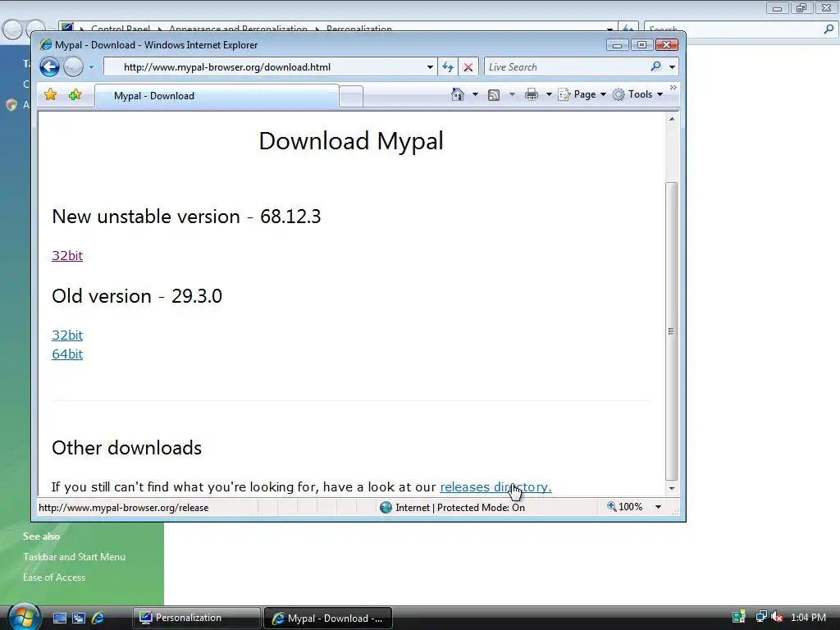Expand the address bar history dropdown
The height and width of the screenshot is (630, 840).
click(x=430, y=67)
